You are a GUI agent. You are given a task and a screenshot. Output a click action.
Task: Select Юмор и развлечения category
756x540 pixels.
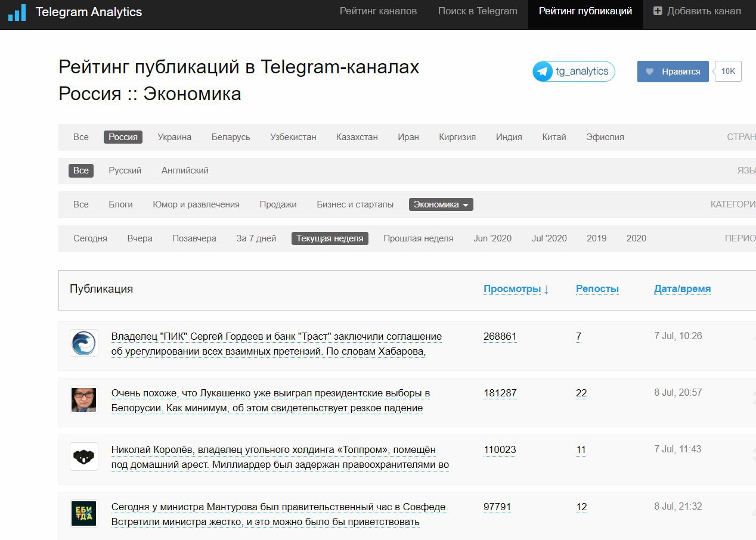[x=196, y=204]
